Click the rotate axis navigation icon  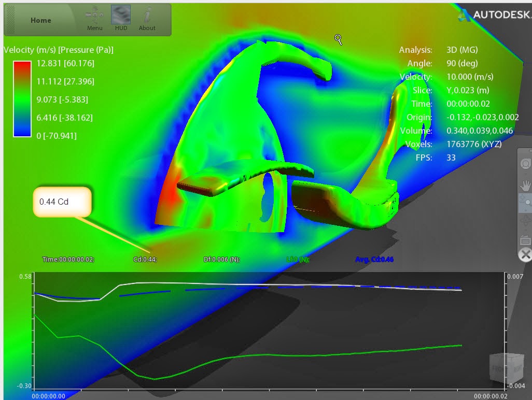tap(525, 220)
